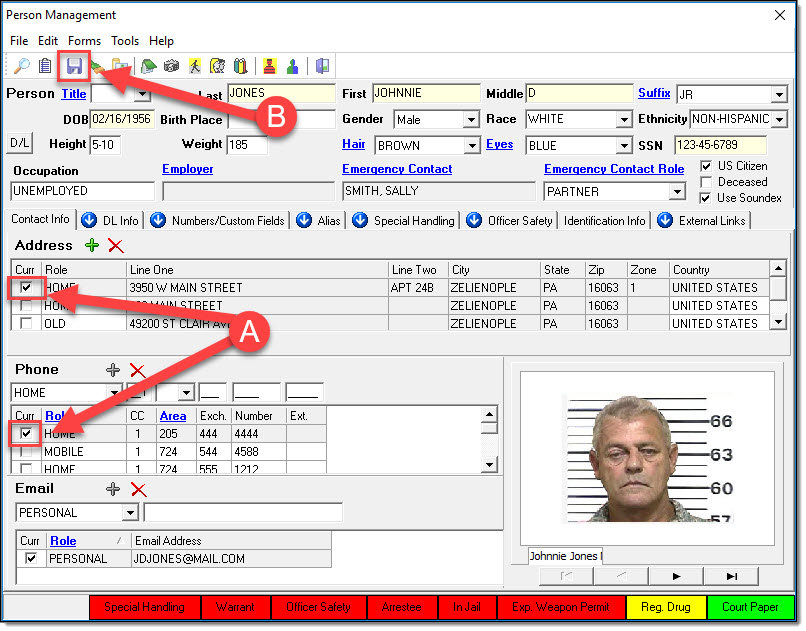Open the Suffix dropdown showing JR
806x631 pixels.
tap(779, 95)
